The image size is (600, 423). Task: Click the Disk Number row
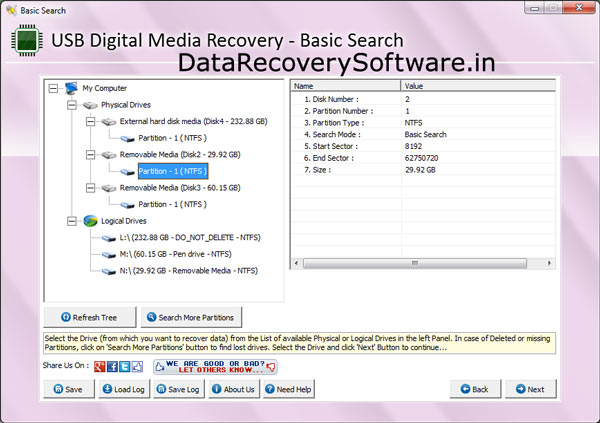pyautogui.click(x=423, y=99)
